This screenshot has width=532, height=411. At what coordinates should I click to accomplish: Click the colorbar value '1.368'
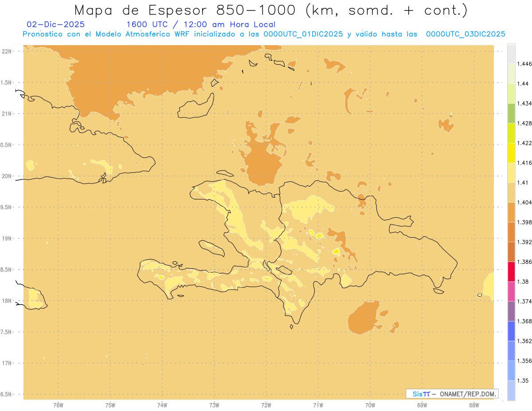(525, 321)
